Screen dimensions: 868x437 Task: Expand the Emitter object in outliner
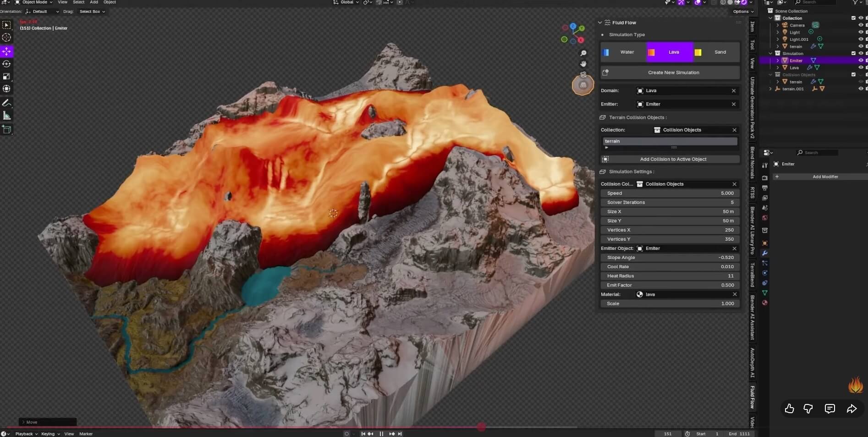[777, 61]
